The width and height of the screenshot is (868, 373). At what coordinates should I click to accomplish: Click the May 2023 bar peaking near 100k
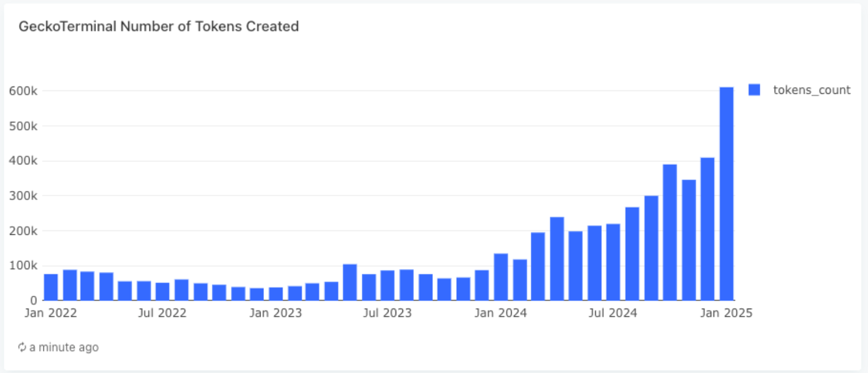[350, 283]
